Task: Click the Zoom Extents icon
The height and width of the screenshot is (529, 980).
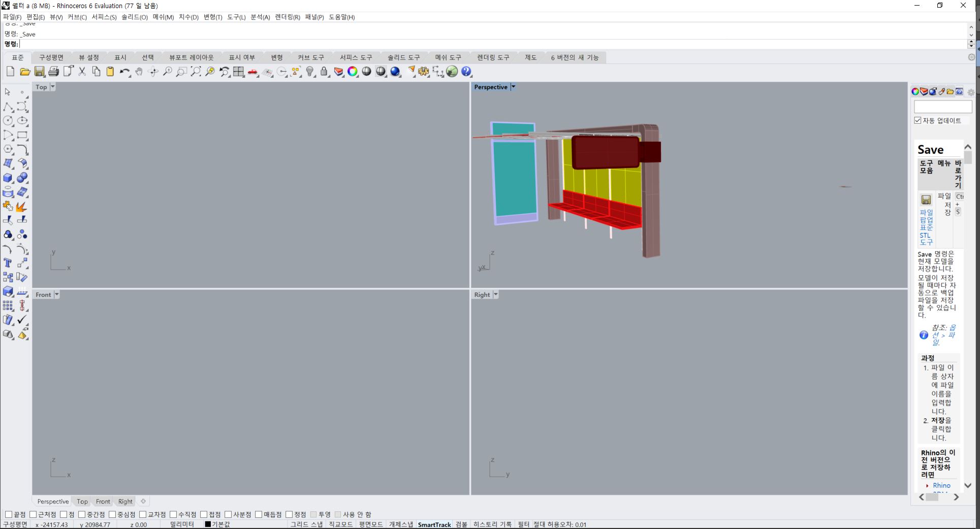Action: pyautogui.click(x=196, y=72)
